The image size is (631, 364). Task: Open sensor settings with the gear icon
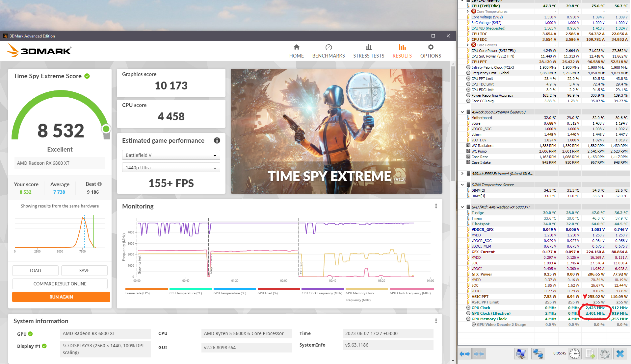click(x=605, y=354)
